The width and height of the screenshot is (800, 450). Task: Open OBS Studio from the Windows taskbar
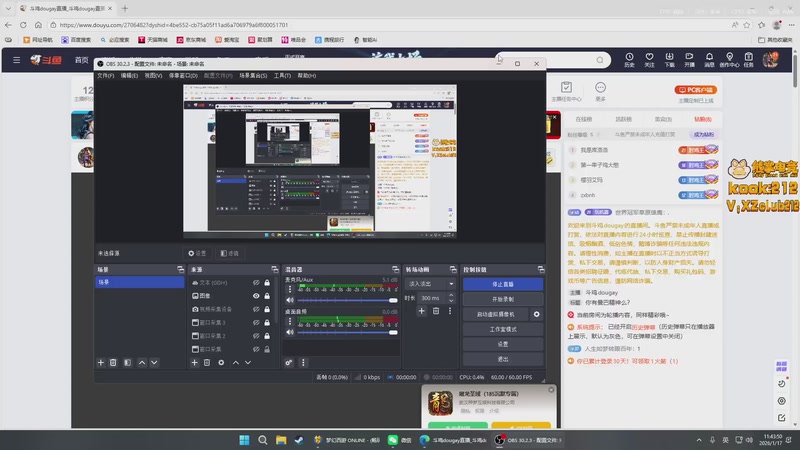click(x=529, y=440)
